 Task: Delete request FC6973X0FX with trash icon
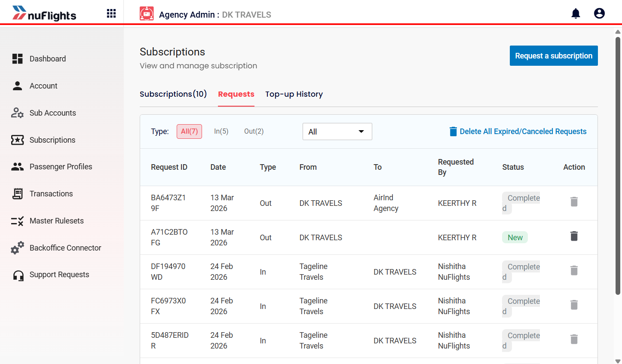[x=574, y=305]
